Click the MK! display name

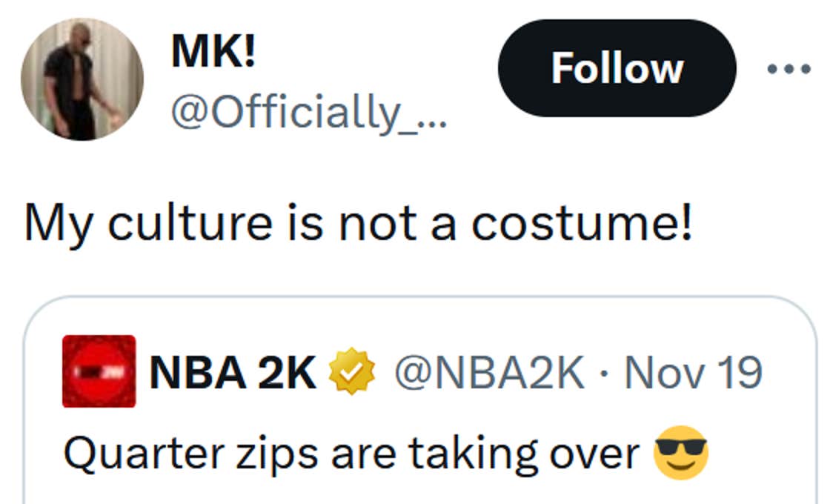click(x=213, y=53)
